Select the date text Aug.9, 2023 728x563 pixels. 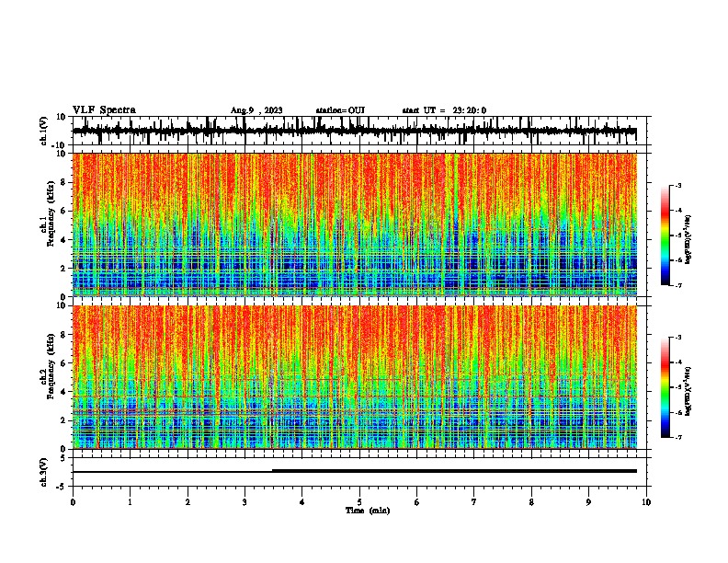coord(256,110)
